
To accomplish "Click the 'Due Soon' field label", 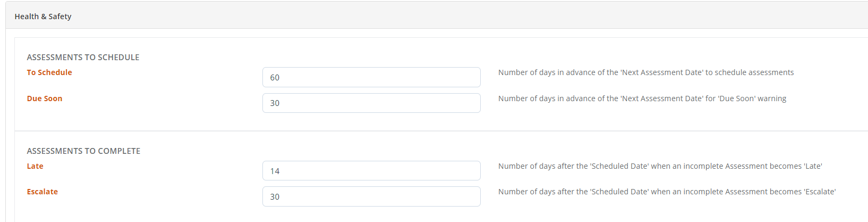I will pos(45,98).
